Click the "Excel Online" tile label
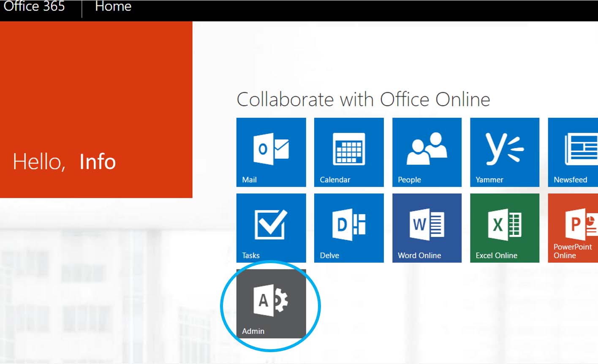This screenshot has height=364, width=598. pyautogui.click(x=496, y=255)
